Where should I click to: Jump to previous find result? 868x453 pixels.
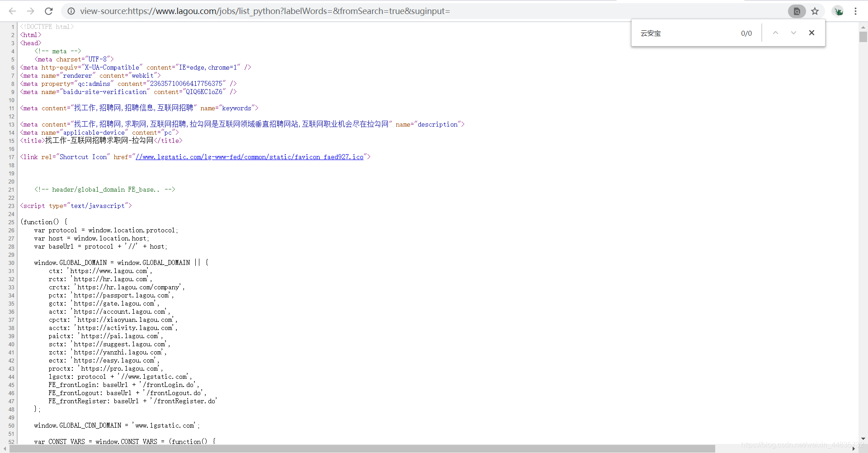(x=775, y=33)
